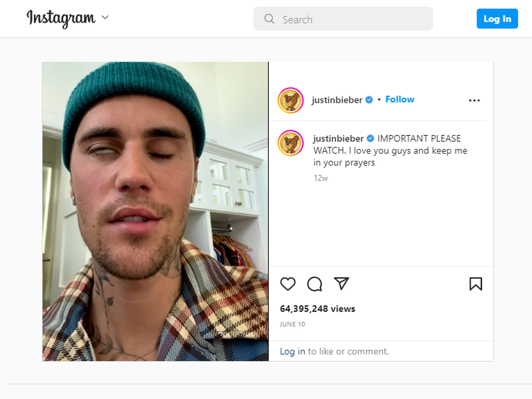Click the verified badge in the caption
Image resolution: width=532 pixels, height=399 pixels.
(x=371, y=139)
